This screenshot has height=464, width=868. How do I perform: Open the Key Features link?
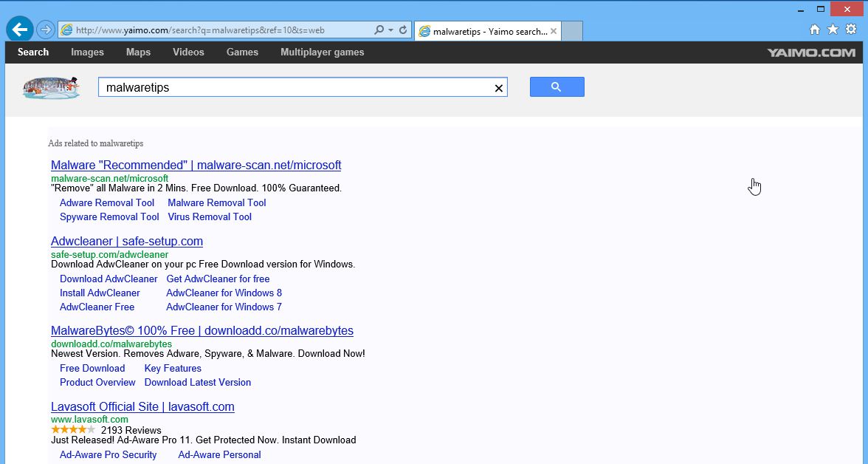[173, 368]
